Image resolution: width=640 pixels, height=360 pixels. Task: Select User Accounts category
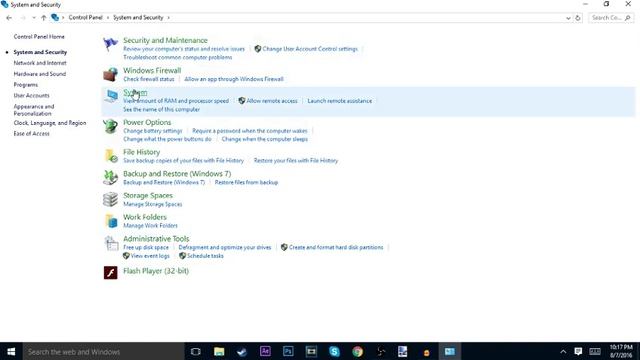tap(31, 96)
